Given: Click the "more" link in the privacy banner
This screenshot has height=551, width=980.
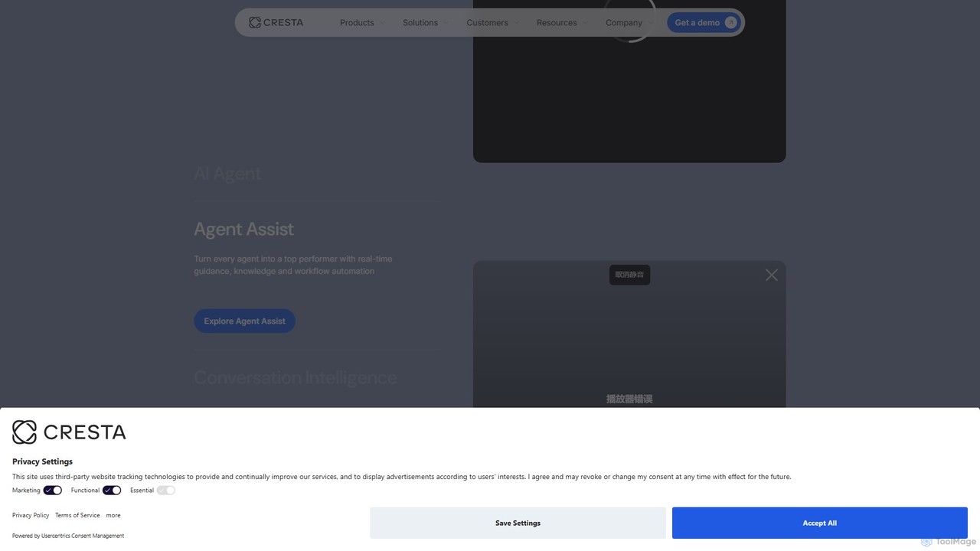Looking at the screenshot, I should pos(113,516).
